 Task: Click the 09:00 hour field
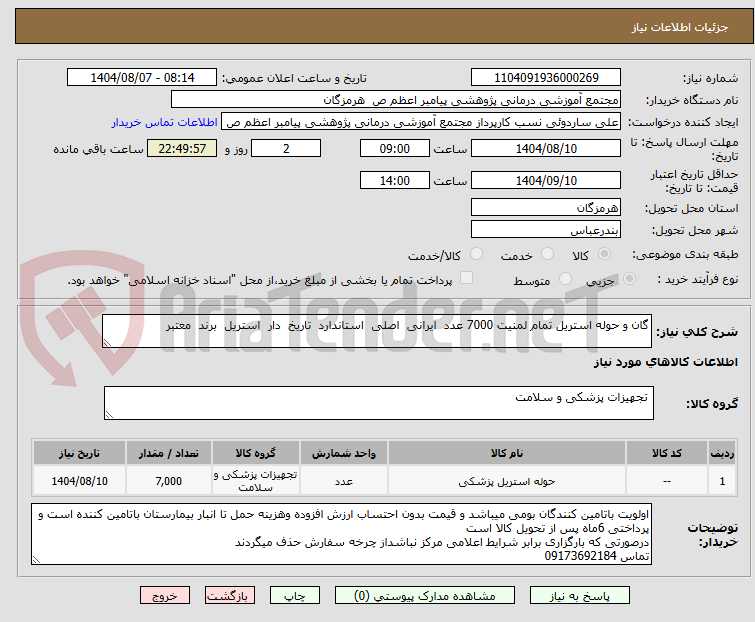[394, 148]
